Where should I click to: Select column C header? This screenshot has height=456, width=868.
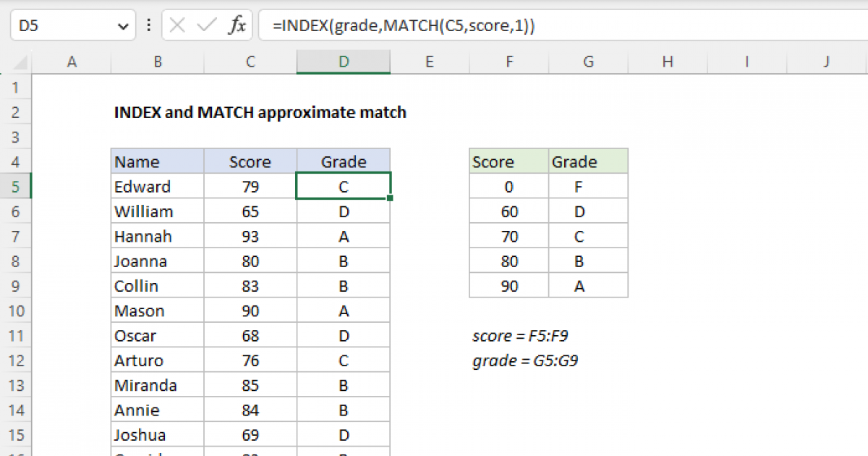[x=250, y=62]
